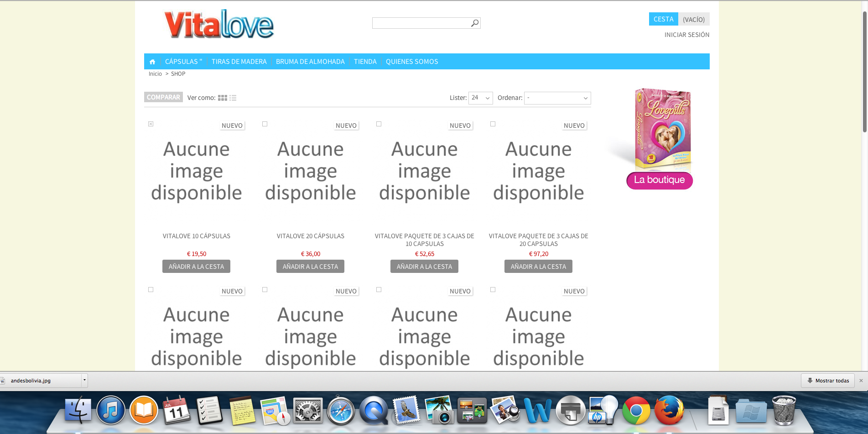Open the photo collage app in dock
The image size is (868, 434).
(x=472, y=410)
